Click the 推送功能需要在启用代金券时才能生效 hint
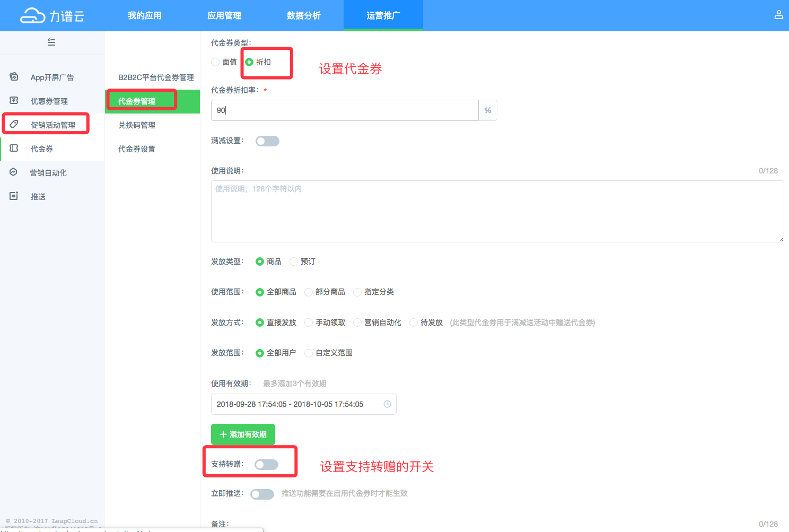 (x=345, y=493)
